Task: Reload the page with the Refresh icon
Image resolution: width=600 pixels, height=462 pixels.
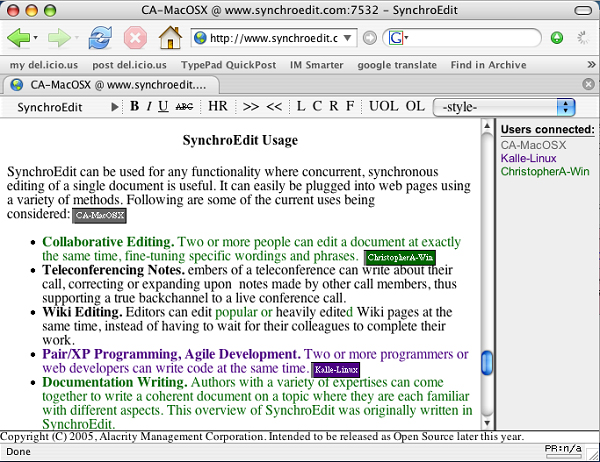Action: pos(100,38)
